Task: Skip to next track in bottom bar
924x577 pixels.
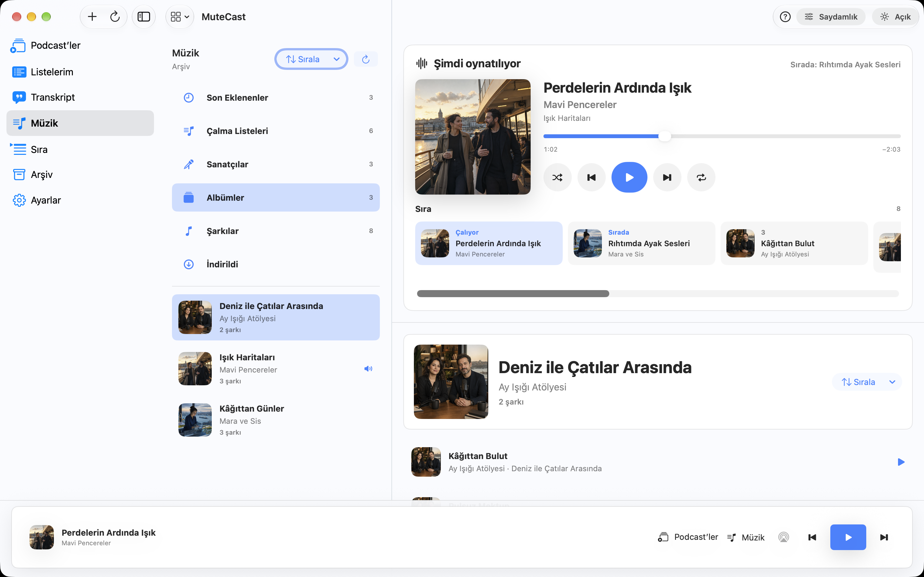Action: pyautogui.click(x=884, y=537)
